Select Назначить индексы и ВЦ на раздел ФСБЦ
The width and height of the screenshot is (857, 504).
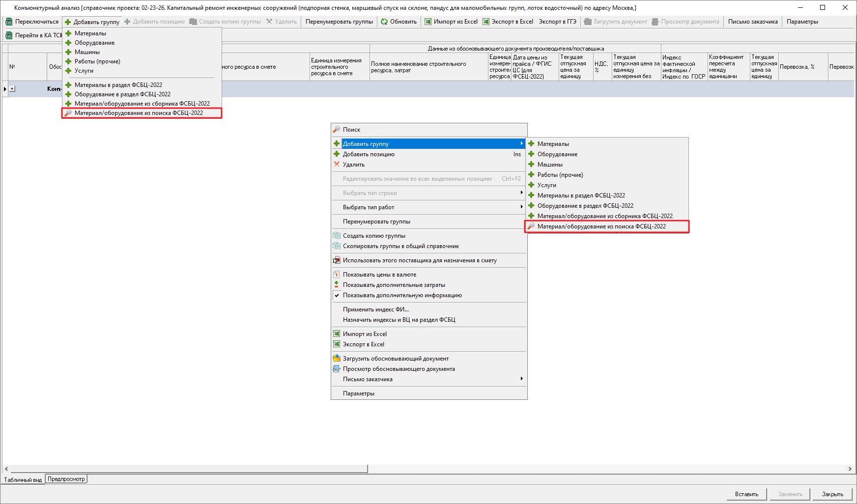(x=429, y=320)
